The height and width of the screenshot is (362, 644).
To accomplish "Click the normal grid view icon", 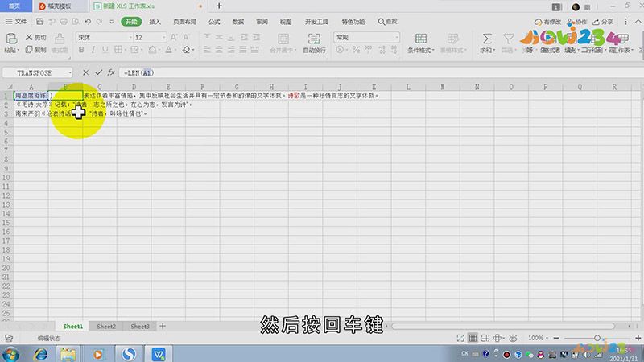I will 473,338.
